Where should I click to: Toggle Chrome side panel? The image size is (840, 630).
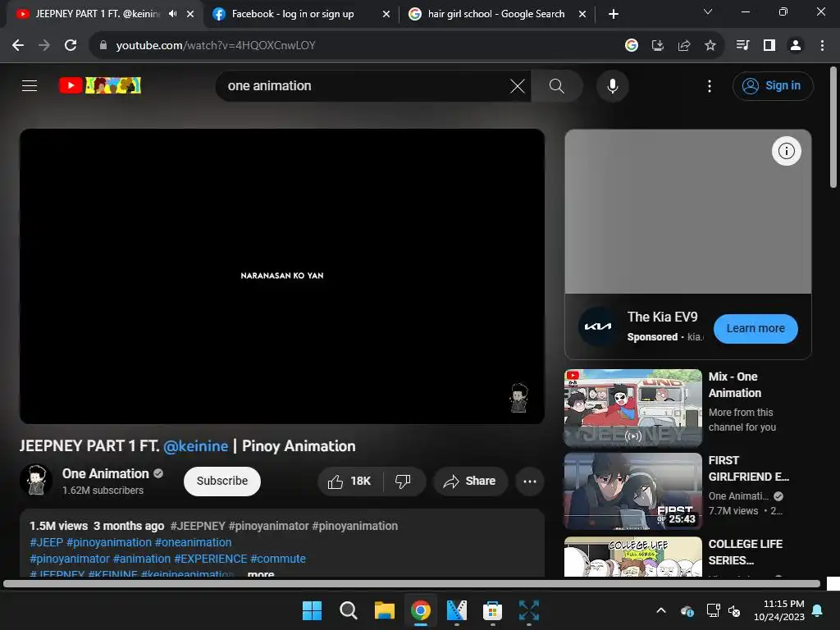point(769,46)
